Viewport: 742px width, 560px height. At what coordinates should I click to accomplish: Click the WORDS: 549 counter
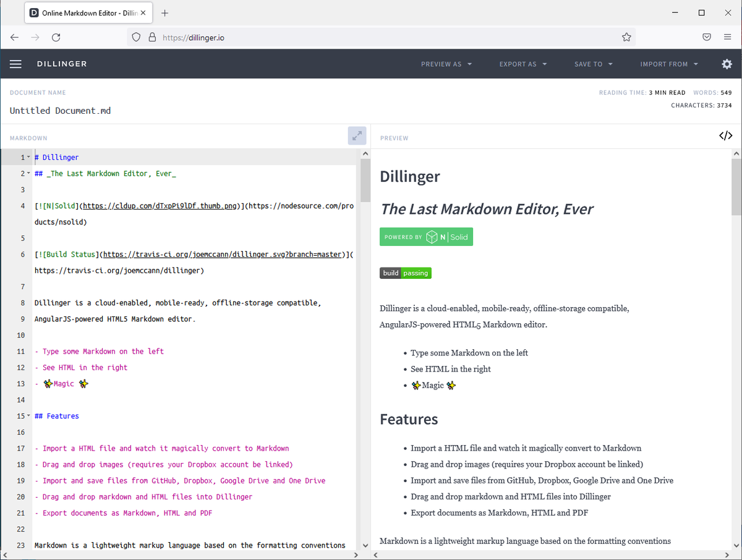(x=712, y=93)
